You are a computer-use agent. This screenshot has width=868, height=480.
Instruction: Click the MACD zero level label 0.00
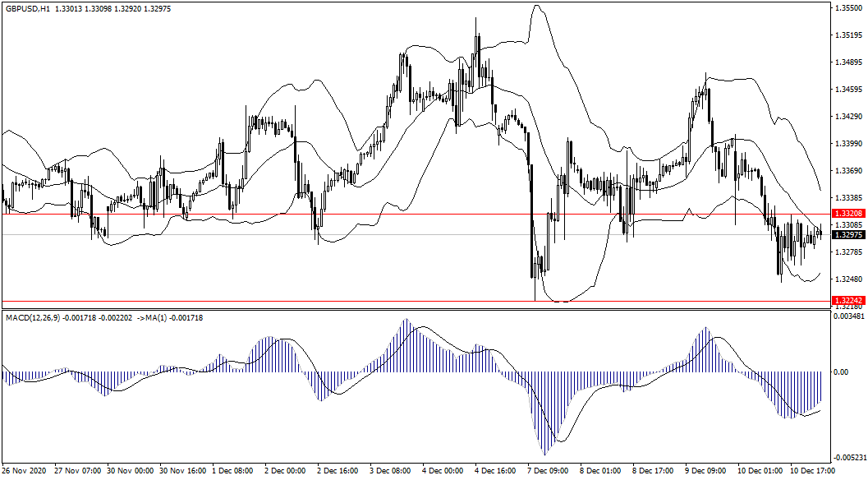tap(842, 372)
